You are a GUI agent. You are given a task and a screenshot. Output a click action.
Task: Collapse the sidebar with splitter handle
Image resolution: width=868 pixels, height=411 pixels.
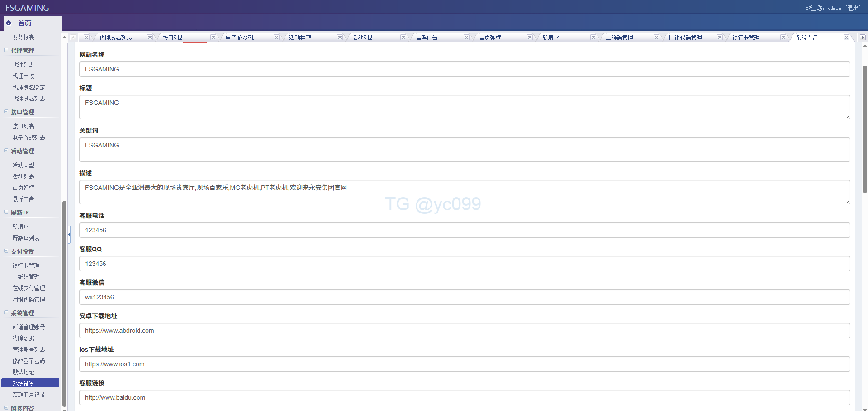(69, 234)
